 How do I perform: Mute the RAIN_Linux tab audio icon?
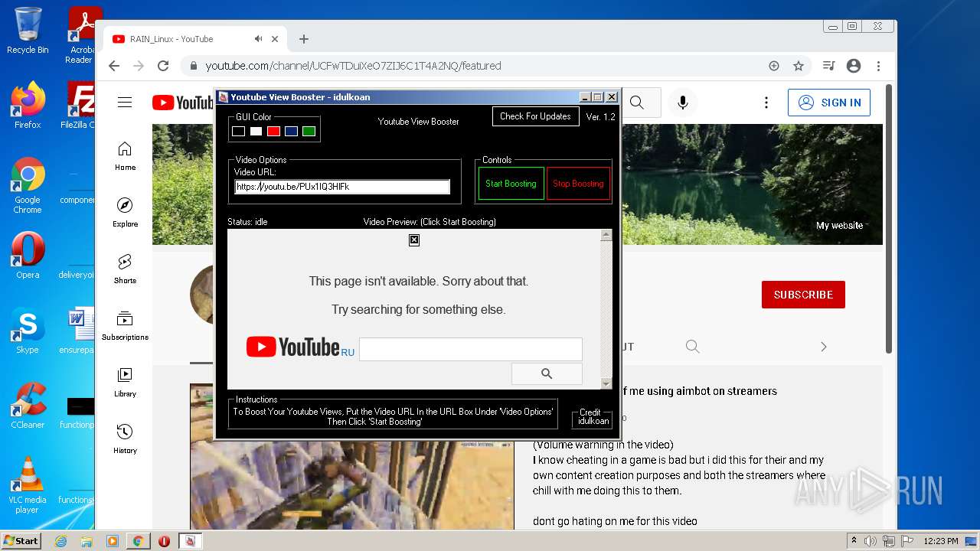pyautogui.click(x=259, y=39)
